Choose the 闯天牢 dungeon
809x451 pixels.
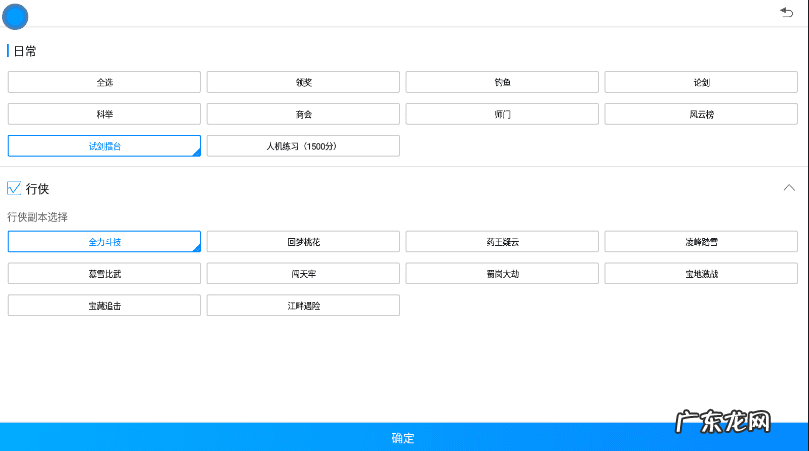(x=303, y=273)
